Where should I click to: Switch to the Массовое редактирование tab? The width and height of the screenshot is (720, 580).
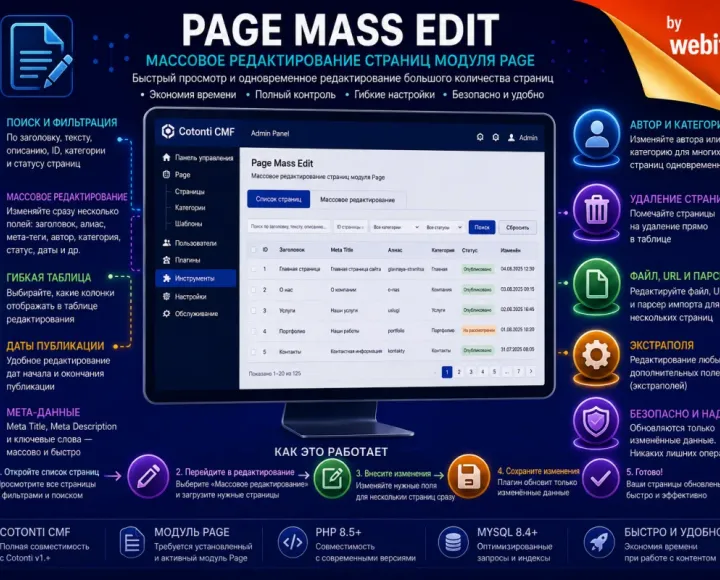point(357,200)
